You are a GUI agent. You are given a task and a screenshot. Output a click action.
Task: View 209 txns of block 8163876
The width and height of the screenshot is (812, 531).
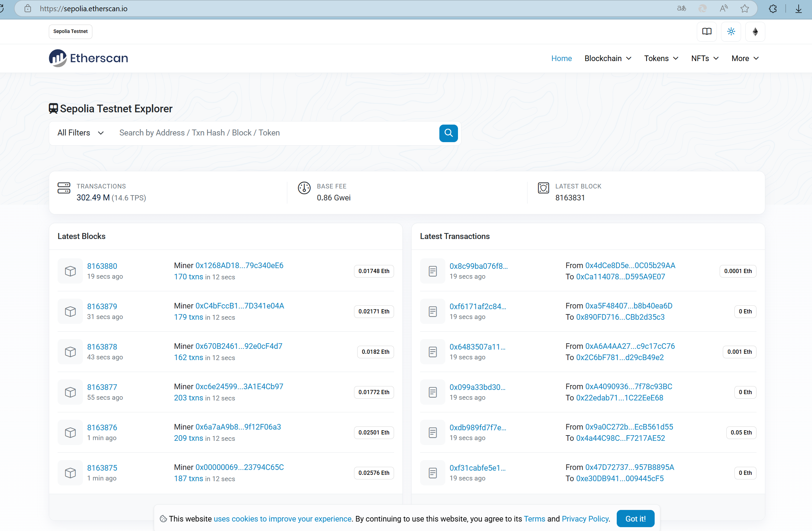(189, 438)
